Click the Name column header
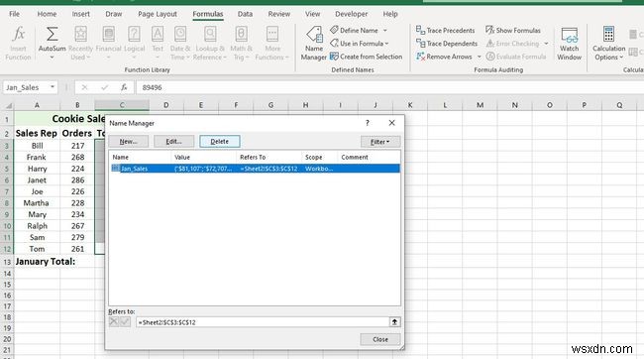644x359 pixels. [141, 157]
